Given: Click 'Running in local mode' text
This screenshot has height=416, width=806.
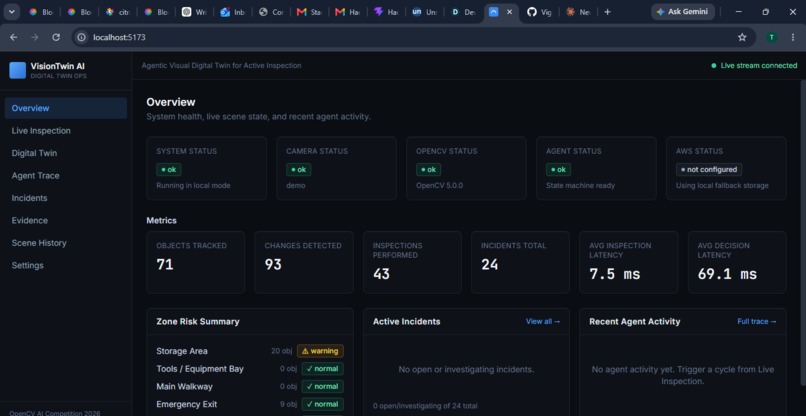Looking at the screenshot, I should click(193, 185).
